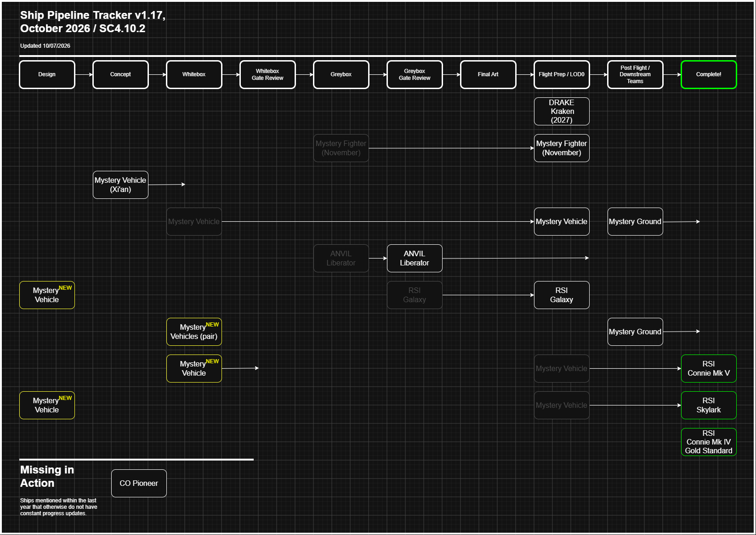This screenshot has width=756, height=535.
Task: Click the Missing in Action heading
Action: 47,476
